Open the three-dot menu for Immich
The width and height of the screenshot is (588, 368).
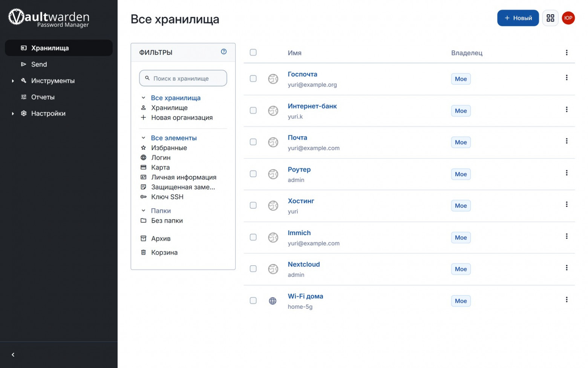[566, 236]
